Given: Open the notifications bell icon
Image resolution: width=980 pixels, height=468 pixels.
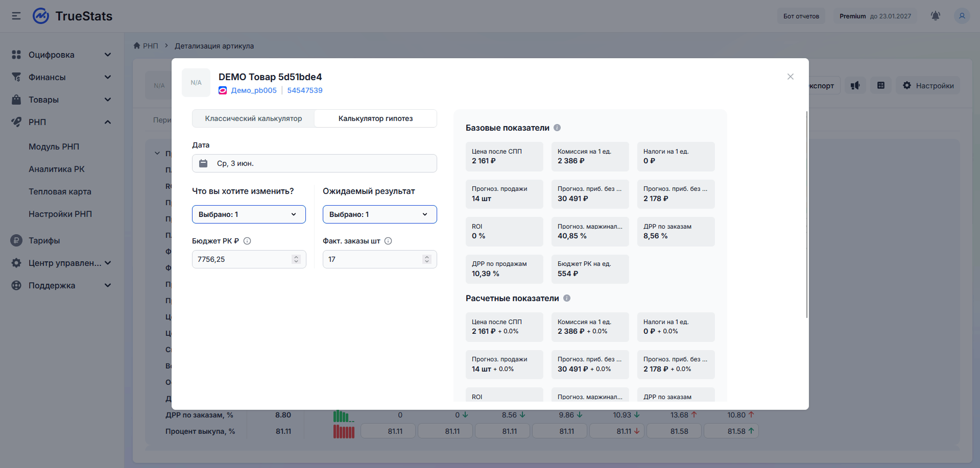Looking at the screenshot, I should pos(936,16).
